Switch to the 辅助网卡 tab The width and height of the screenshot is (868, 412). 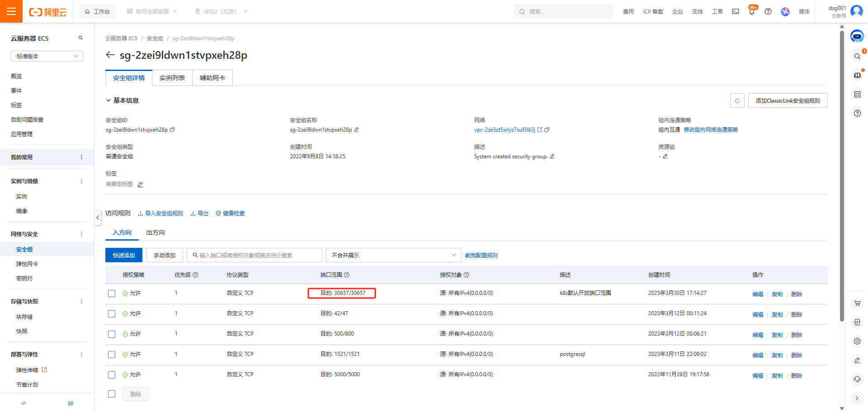(212, 78)
